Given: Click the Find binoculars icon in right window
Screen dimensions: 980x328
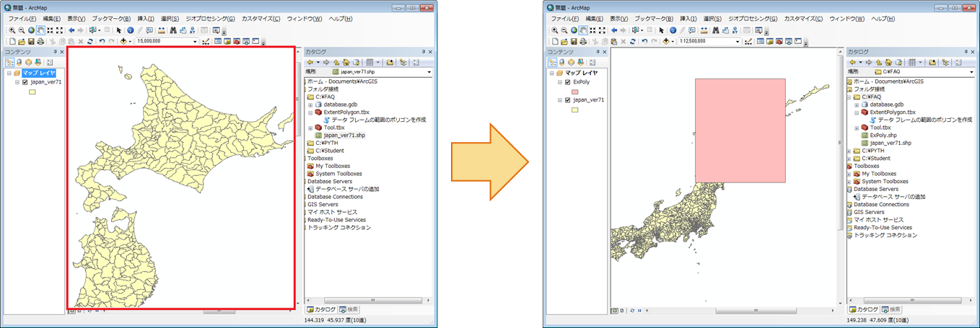Looking at the screenshot, I should point(715,30).
